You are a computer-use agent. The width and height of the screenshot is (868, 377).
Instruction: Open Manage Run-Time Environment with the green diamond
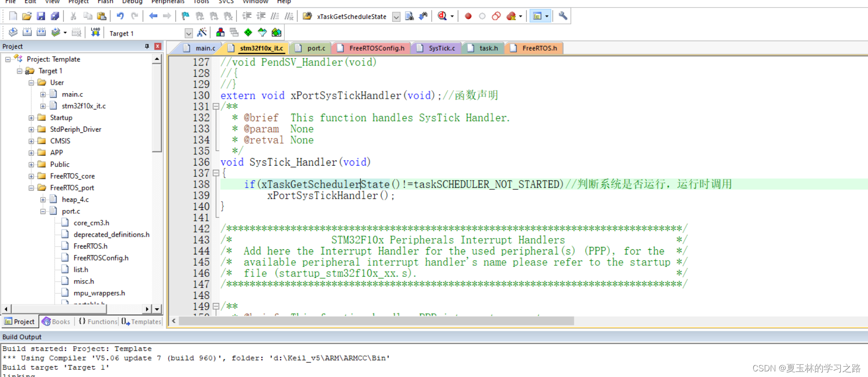click(248, 32)
